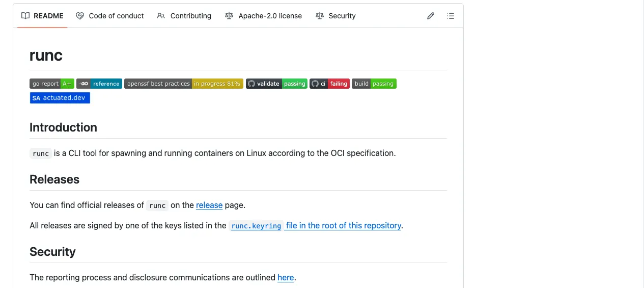Open the Security tab
The width and height of the screenshot is (644, 288).
point(335,16)
